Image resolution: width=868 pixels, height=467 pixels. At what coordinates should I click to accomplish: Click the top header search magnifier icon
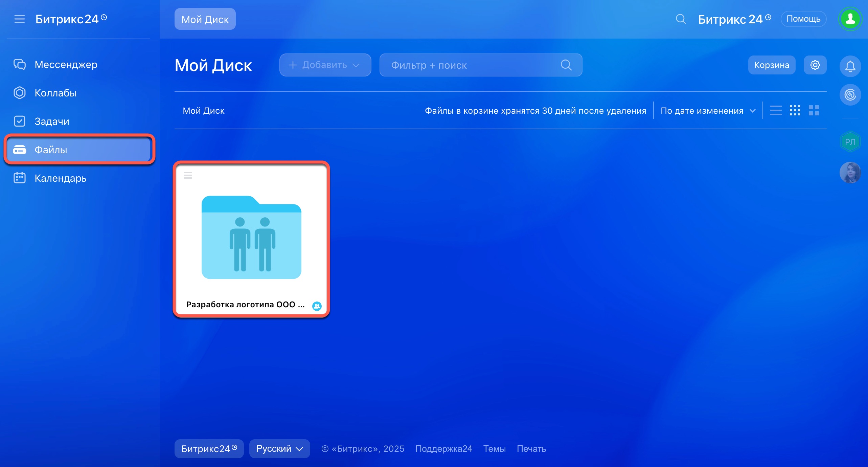pyautogui.click(x=681, y=19)
